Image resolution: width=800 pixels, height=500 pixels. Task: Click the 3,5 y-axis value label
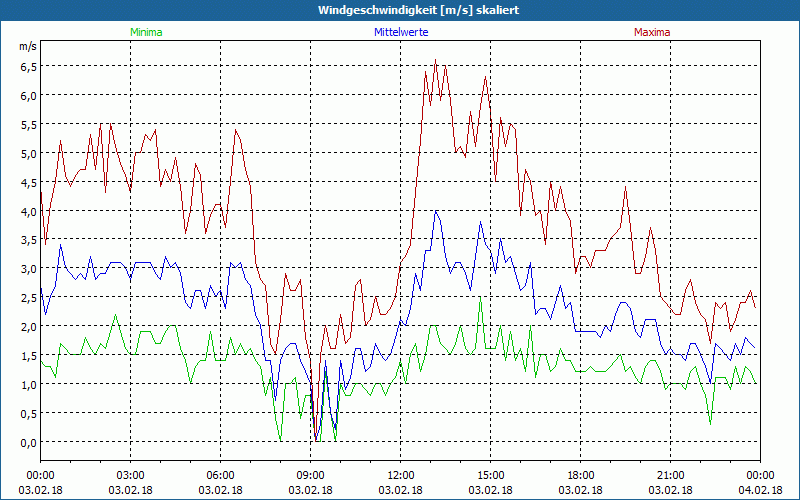(28, 240)
